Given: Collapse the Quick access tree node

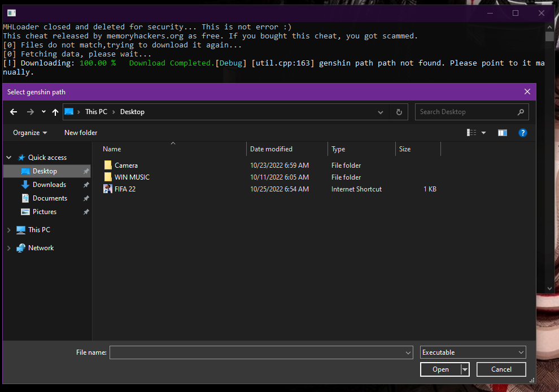Looking at the screenshot, I should coord(9,157).
